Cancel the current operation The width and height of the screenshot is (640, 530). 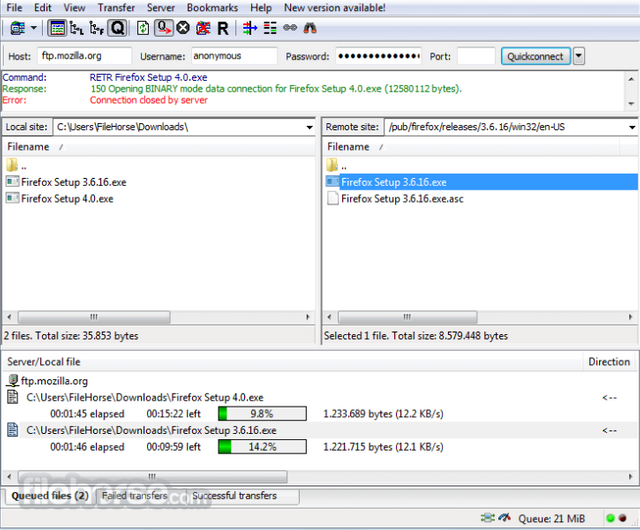pyautogui.click(x=183, y=28)
